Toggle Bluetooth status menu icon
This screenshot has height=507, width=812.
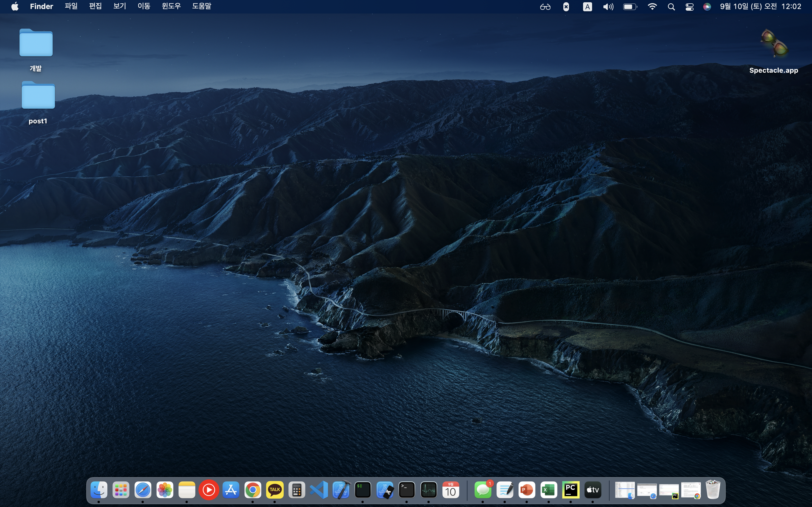click(x=566, y=7)
